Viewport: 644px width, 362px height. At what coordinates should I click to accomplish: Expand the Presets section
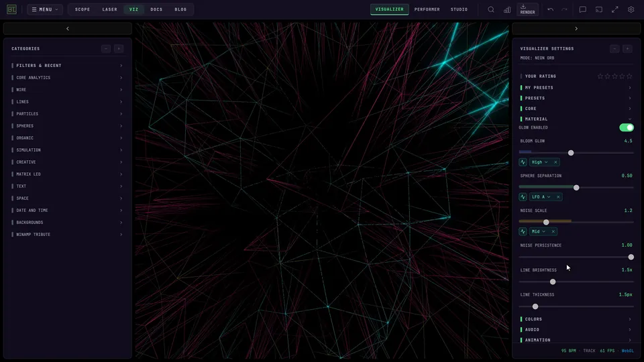pyautogui.click(x=576, y=98)
